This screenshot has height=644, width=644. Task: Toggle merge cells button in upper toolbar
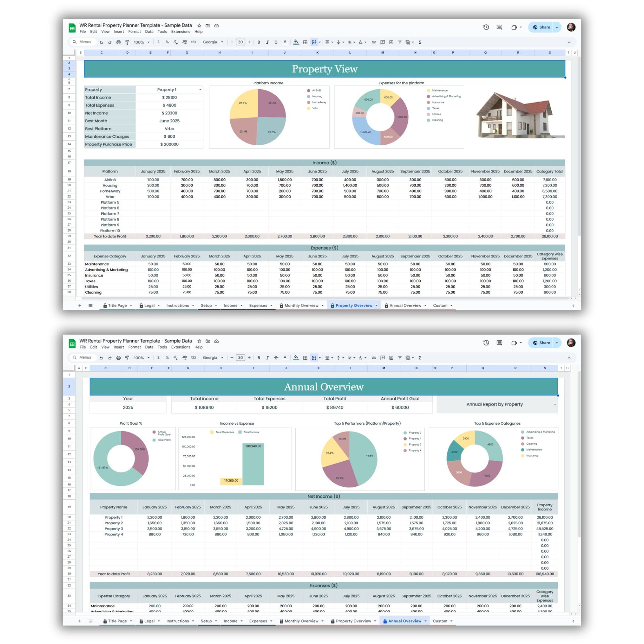314,42
